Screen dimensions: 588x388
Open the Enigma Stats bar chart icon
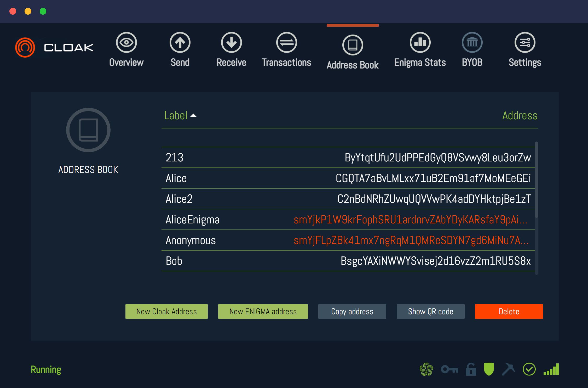420,42
